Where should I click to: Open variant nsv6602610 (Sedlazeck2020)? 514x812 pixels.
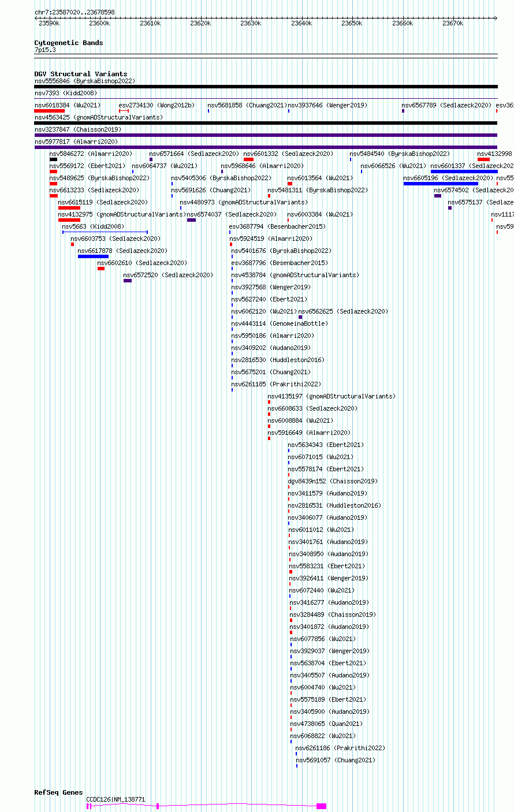click(142, 263)
